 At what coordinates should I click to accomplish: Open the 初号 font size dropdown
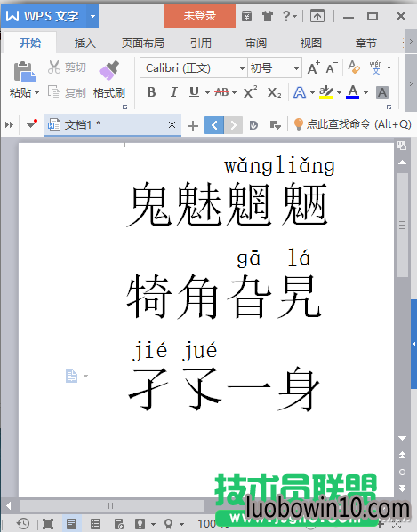click(275, 68)
